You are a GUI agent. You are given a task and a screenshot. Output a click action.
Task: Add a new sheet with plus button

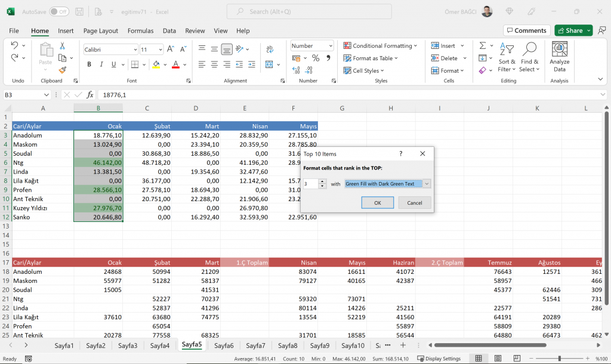click(403, 346)
